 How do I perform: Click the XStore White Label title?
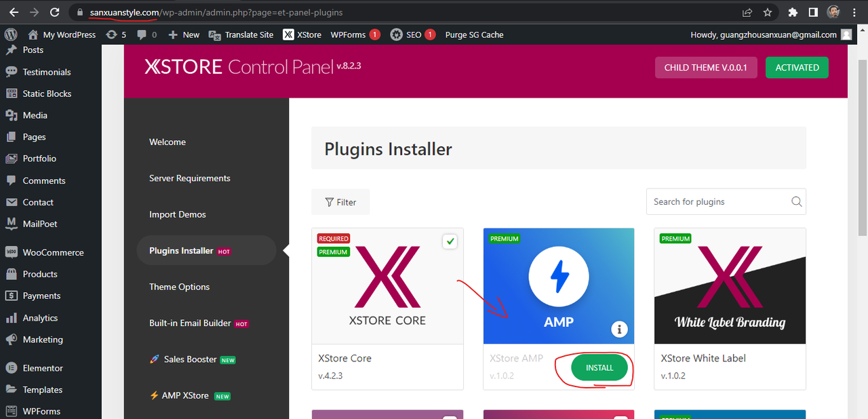(x=703, y=358)
